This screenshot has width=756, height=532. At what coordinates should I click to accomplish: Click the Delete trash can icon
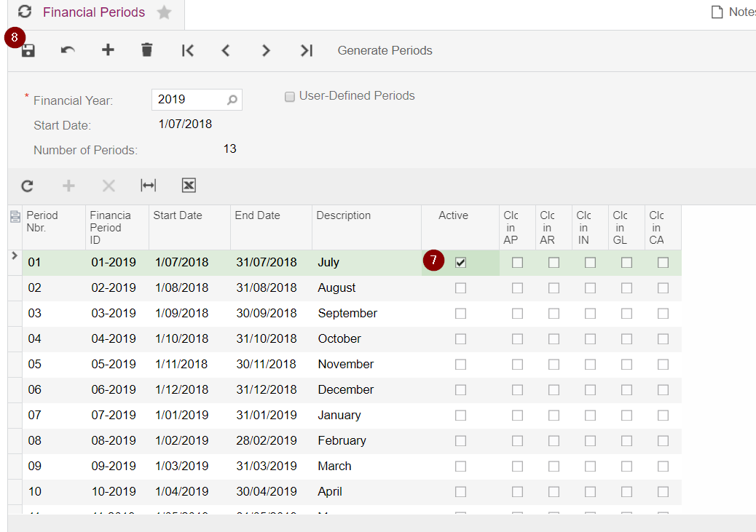point(147,50)
